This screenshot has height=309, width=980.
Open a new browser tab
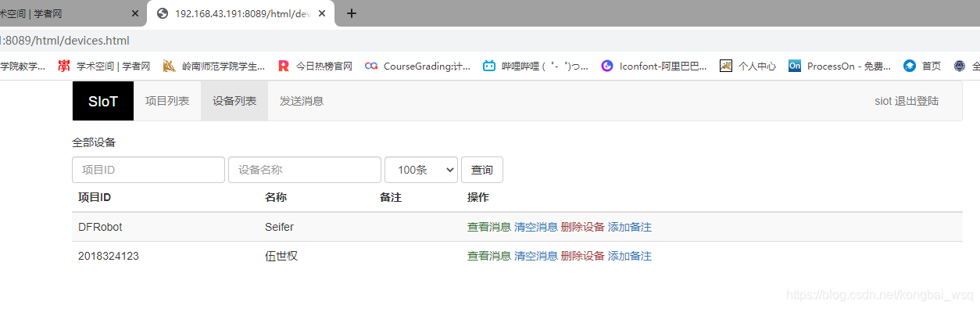tap(352, 13)
